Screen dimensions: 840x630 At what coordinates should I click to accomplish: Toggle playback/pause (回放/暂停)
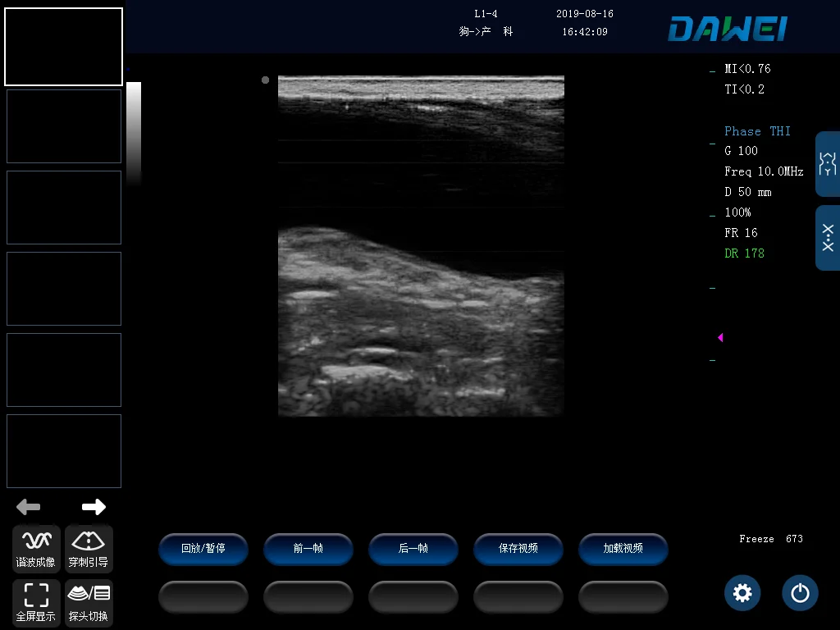(x=203, y=549)
